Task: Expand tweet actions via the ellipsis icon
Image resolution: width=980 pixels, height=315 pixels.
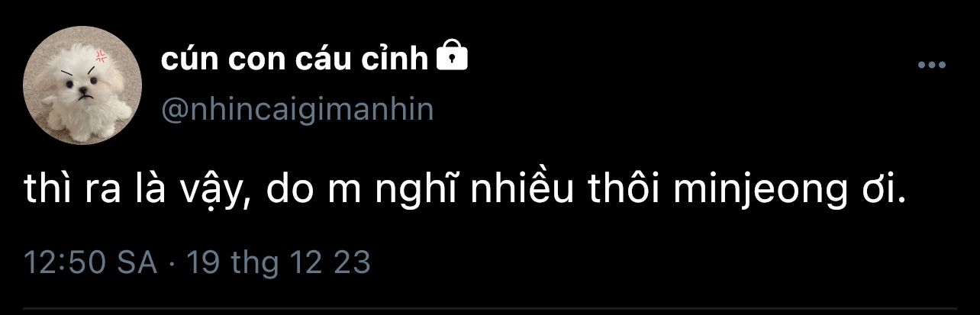Action: click(931, 66)
